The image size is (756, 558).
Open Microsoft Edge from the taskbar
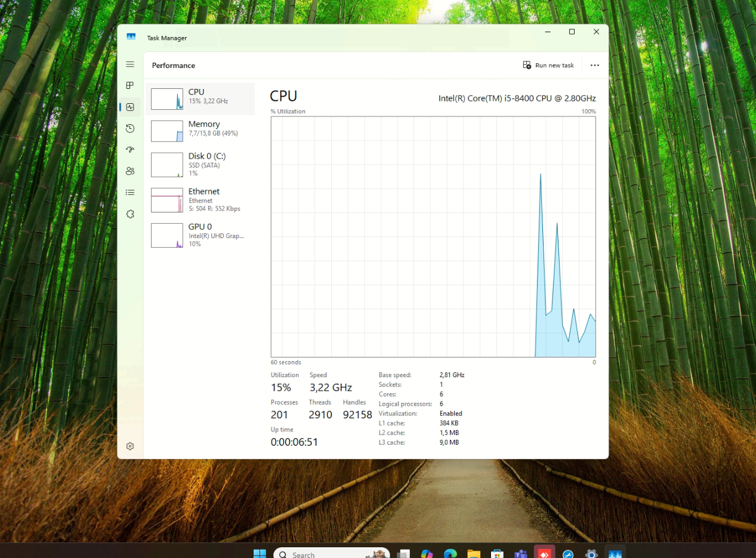(450, 554)
